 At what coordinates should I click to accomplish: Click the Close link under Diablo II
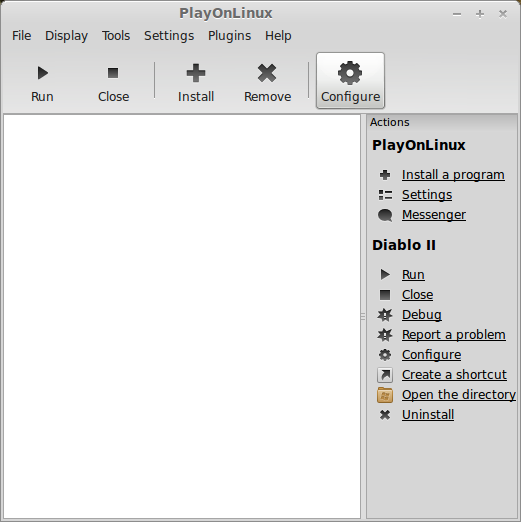click(418, 295)
